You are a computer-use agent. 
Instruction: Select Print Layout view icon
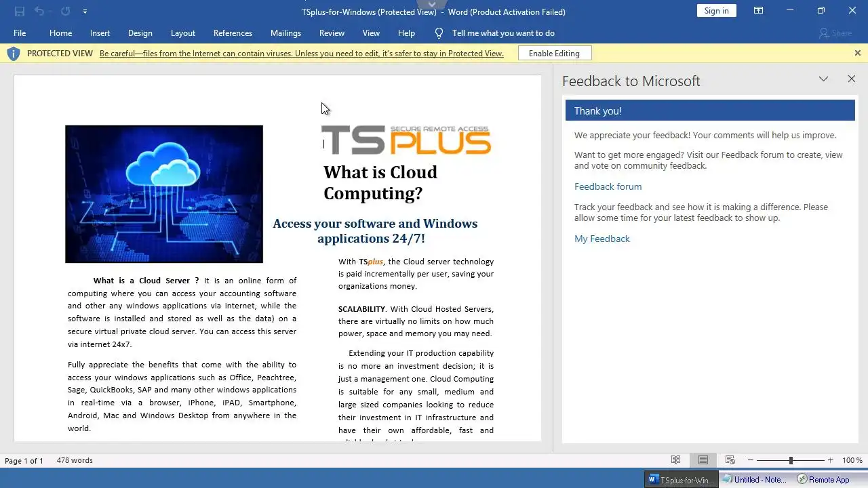[x=703, y=460]
